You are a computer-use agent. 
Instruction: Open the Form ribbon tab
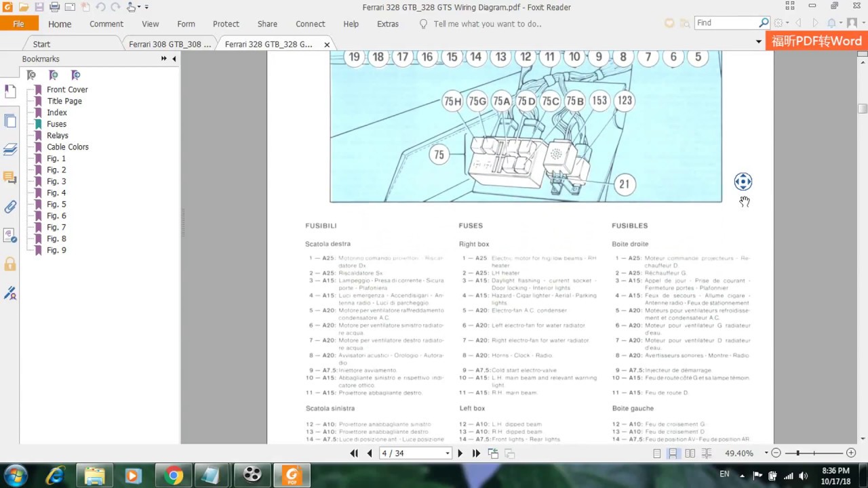pyautogui.click(x=186, y=24)
